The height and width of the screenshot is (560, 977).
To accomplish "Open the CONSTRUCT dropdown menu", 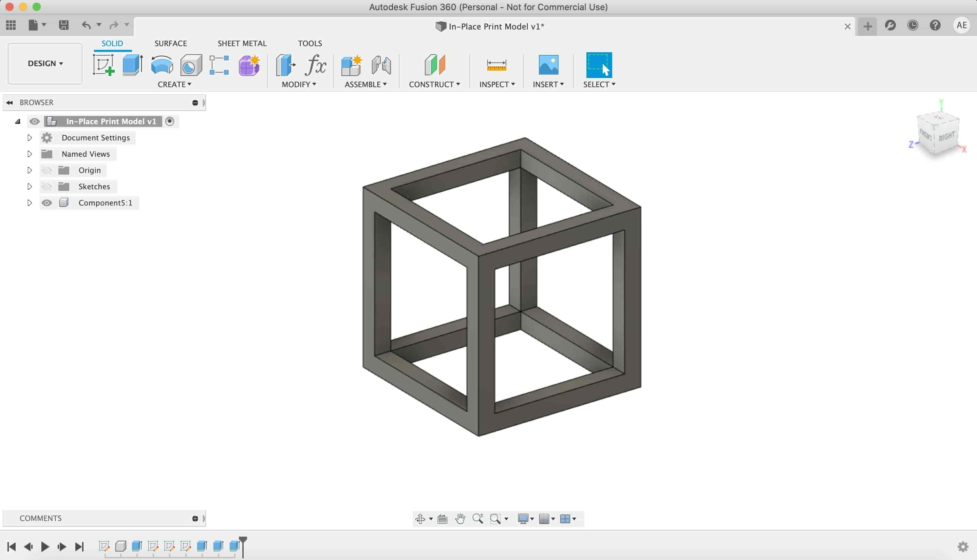I will click(434, 84).
